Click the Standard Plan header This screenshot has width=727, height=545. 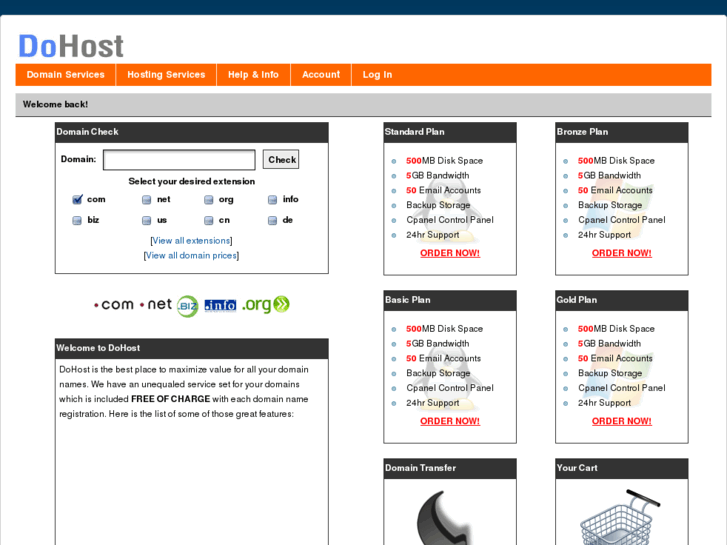pyautogui.click(x=450, y=132)
